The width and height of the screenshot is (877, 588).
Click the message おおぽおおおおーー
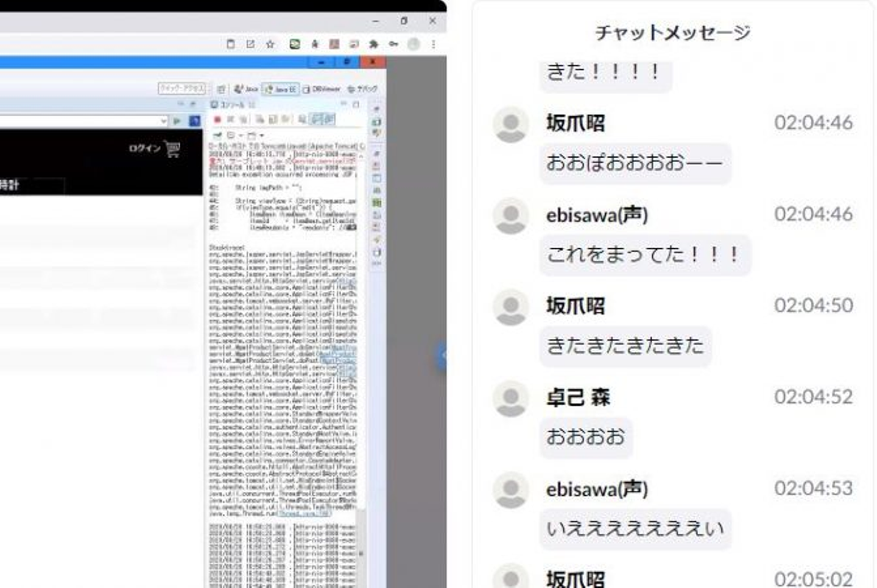(635, 163)
